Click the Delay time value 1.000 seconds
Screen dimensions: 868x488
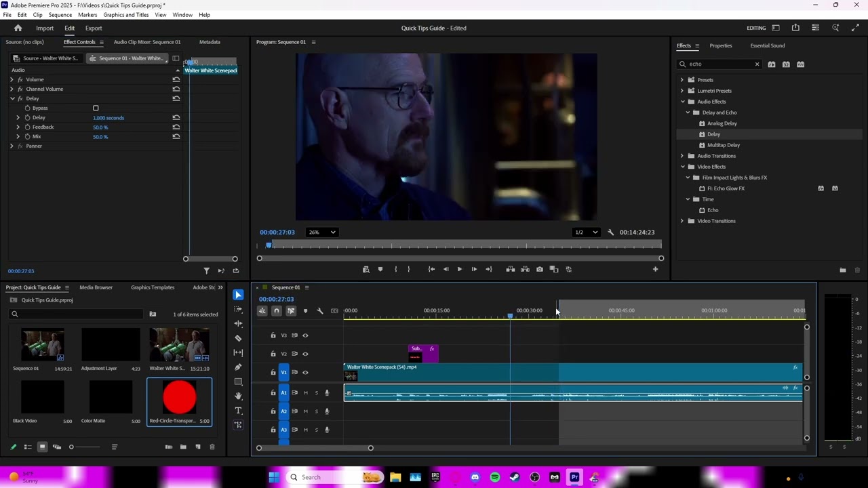pyautogui.click(x=108, y=118)
